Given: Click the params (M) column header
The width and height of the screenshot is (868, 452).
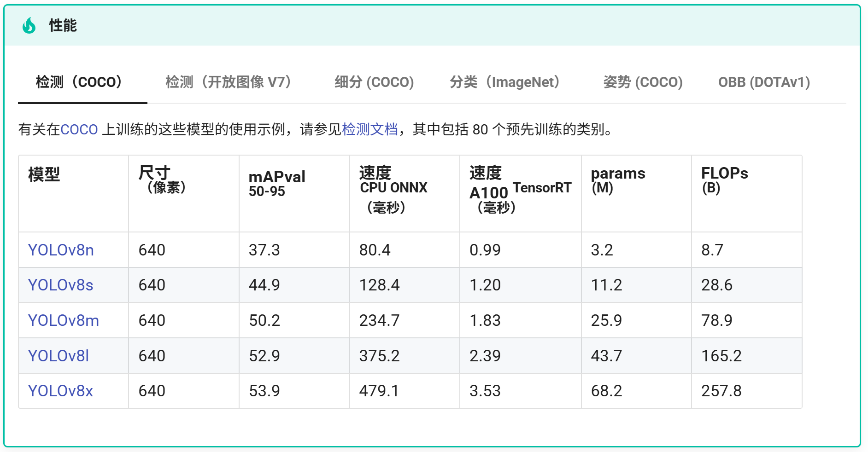Looking at the screenshot, I should pos(617,180).
